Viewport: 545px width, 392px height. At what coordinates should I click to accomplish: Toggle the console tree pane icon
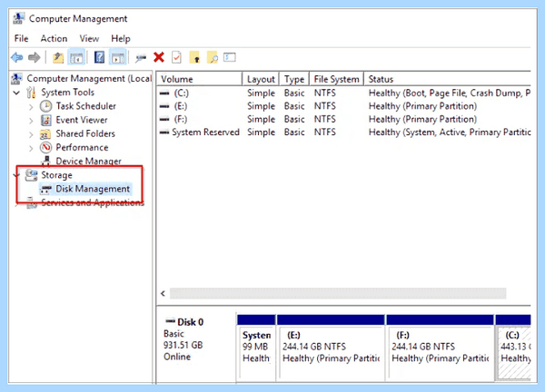point(76,57)
